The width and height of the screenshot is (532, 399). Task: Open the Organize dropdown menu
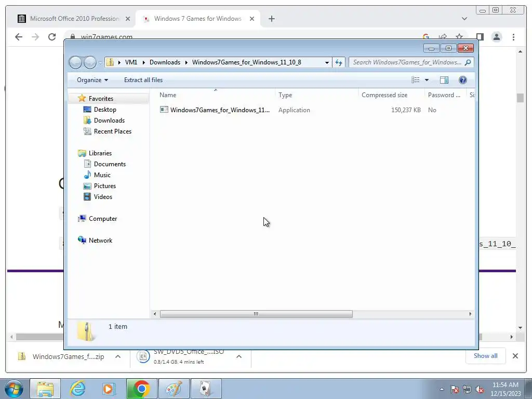pos(92,79)
